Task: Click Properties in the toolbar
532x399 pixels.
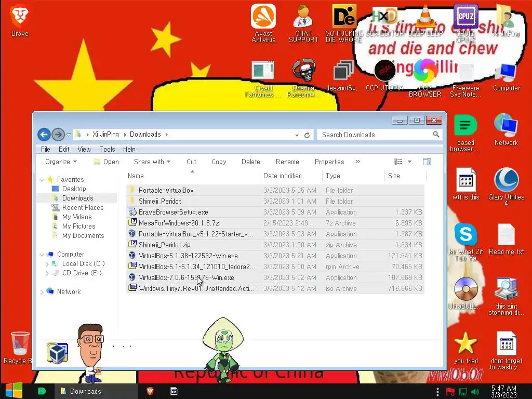Action: [329, 162]
